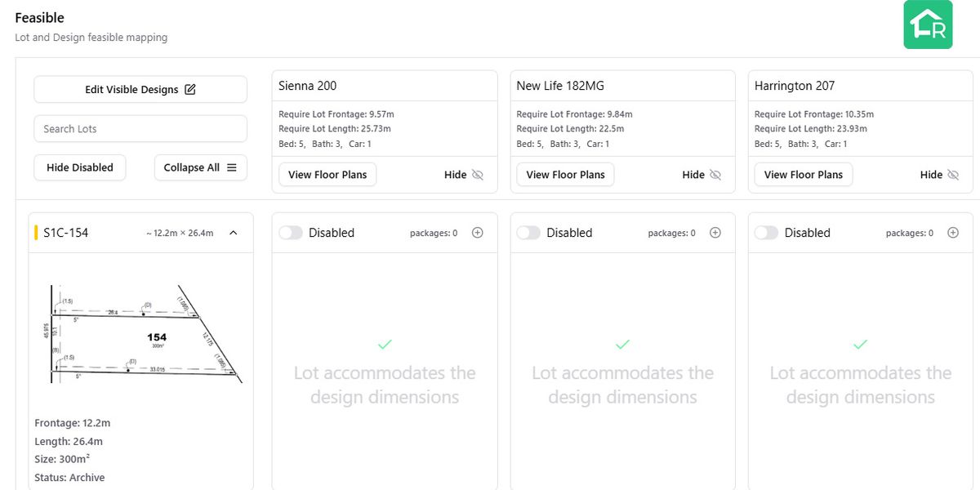Click the hamburger icon on Collapse All
The height and width of the screenshot is (490, 980).
click(233, 167)
